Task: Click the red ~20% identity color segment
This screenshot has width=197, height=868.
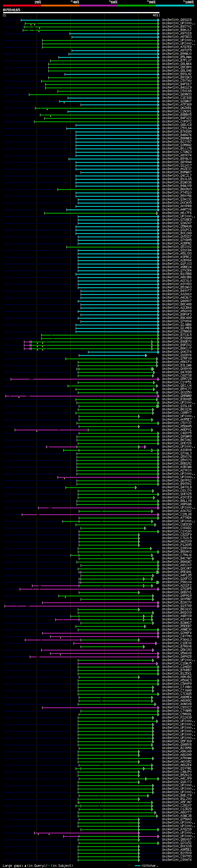Action: point(22,6)
